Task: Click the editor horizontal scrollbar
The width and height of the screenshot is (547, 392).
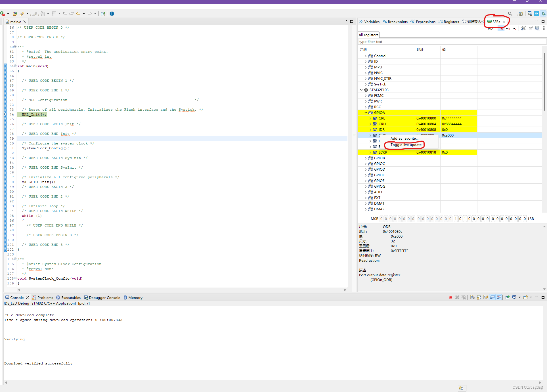Action: (182, 290)
